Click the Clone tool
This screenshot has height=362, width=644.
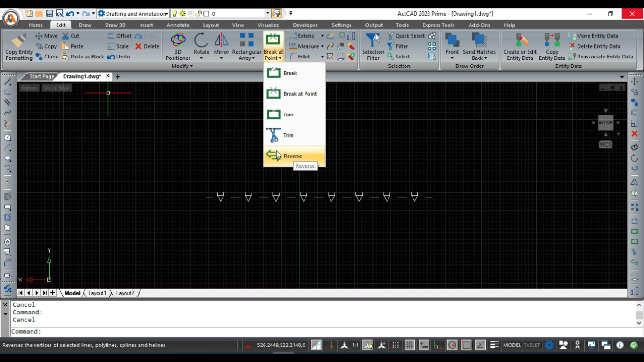tap(47, 57)
